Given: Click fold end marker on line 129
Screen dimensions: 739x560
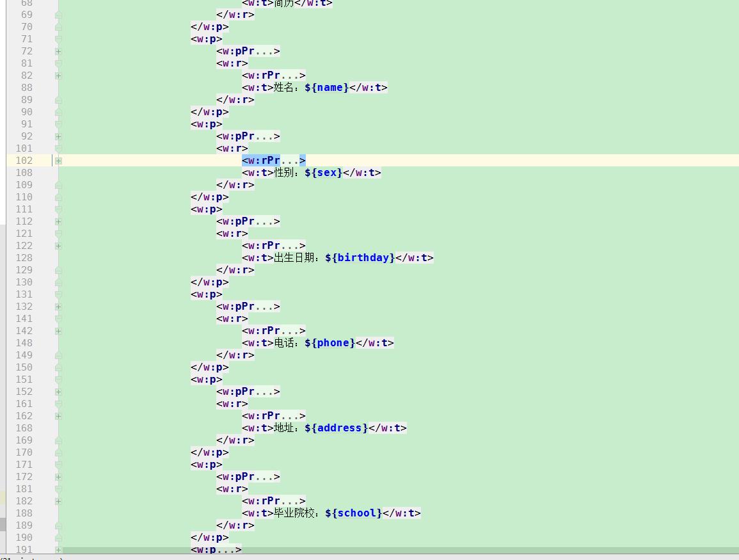Looking at the screenshot, I should pyautogui.click(x=58, y=270).
